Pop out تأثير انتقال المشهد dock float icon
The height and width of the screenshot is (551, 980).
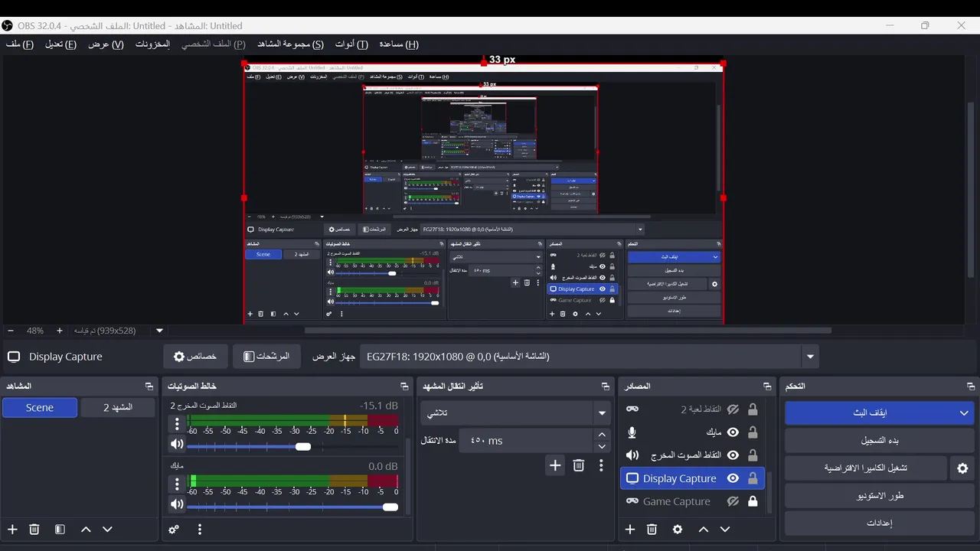(x=606, y=386)
